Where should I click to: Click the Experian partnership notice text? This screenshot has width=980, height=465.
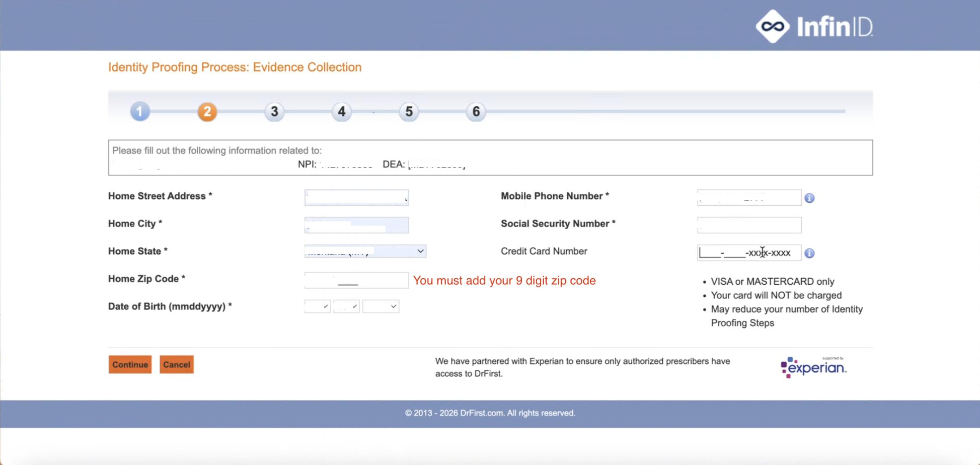[582, 367]
